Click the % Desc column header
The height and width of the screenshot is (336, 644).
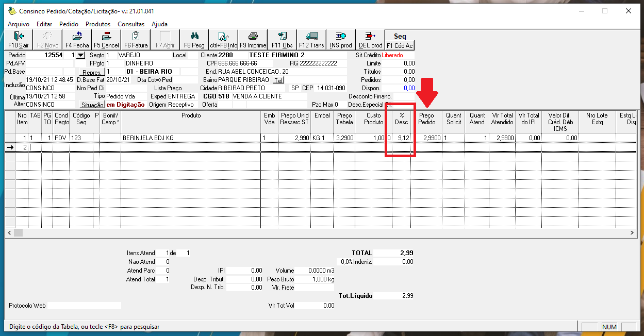(402, 122)
